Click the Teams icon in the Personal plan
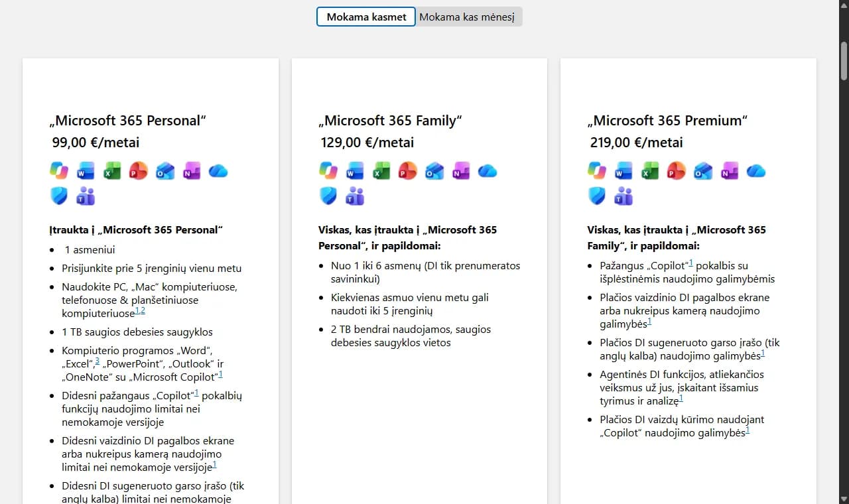The width and height of the screenshot is (849, 504). [86, 196]
